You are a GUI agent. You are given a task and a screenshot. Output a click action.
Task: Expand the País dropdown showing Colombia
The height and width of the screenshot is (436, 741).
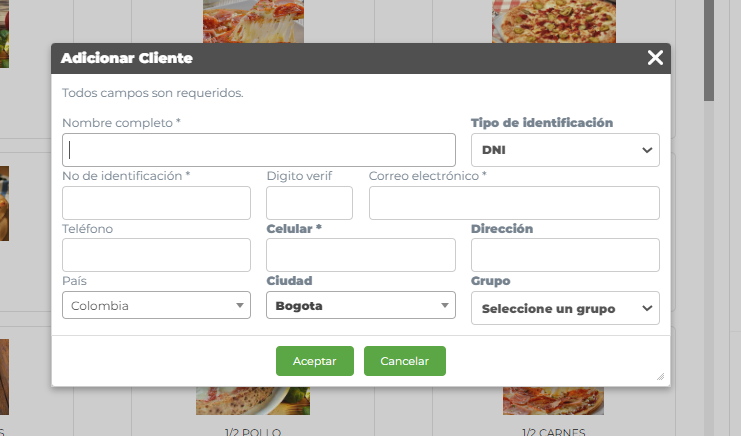[x=156, y=306]
